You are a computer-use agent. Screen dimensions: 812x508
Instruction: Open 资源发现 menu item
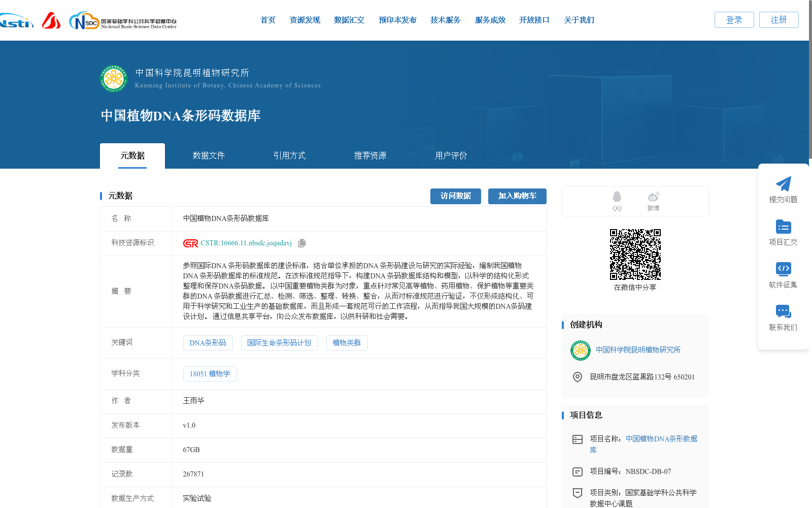pyautogui.click(x=305, y=20)
